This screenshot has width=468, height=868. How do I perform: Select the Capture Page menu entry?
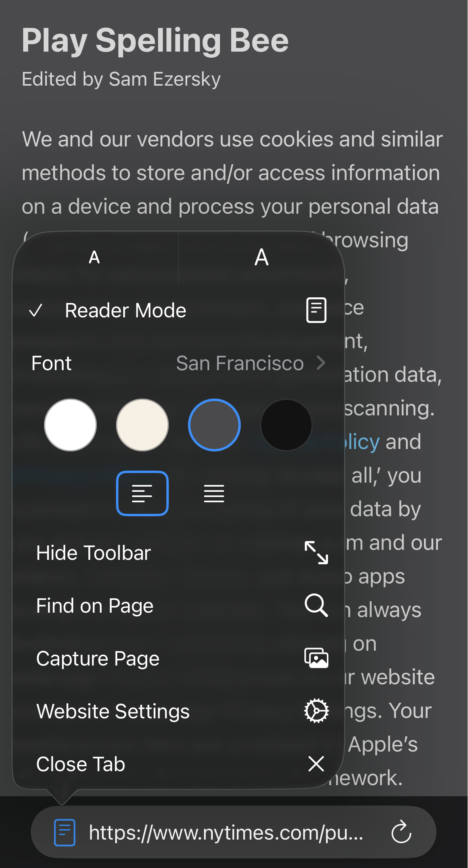[x=98, y=659]
